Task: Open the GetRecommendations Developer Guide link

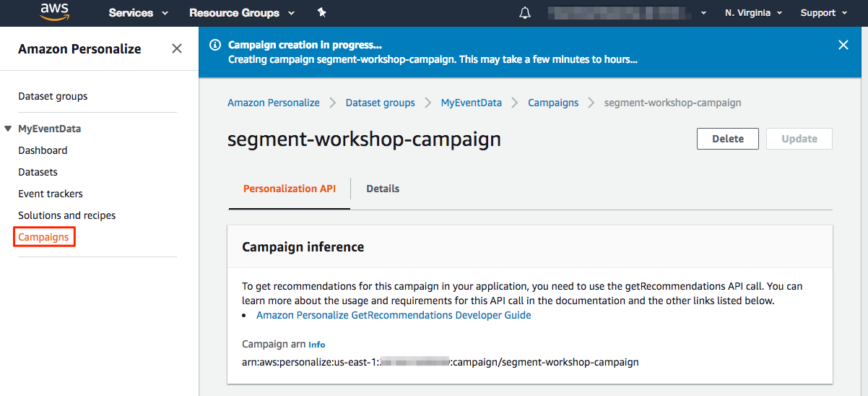Action: pos(394,315)
